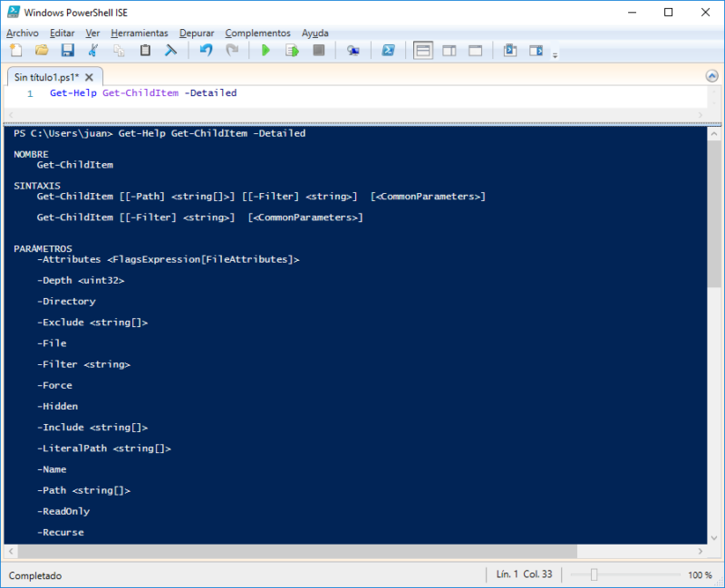Click the Run Selection icon
The width and height of the screenshot is (725, 588).
pos(290,50)
